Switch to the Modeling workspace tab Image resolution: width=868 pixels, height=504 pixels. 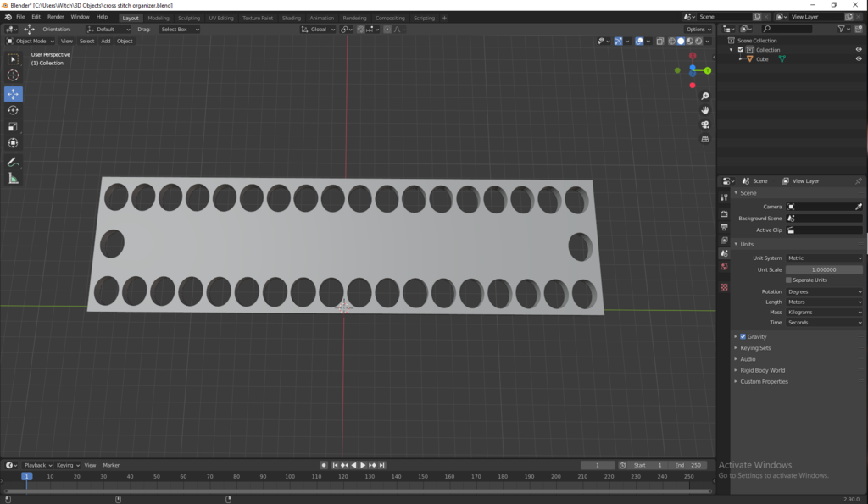(x=159, y=18)
